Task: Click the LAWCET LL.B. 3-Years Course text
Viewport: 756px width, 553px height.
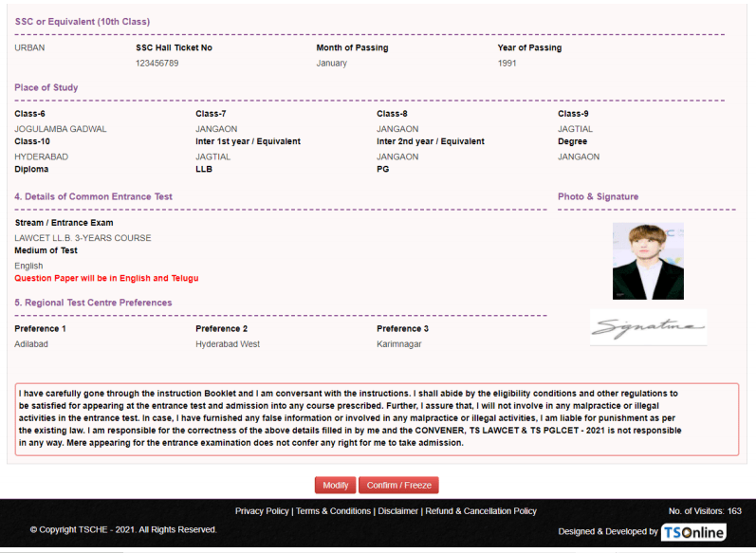Action: click(83, 238)
